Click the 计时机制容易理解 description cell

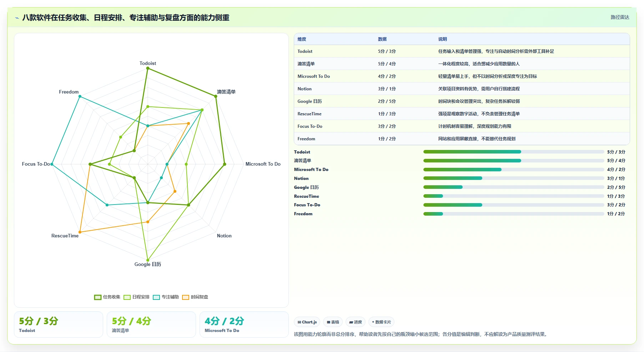(x=475, y=126)
